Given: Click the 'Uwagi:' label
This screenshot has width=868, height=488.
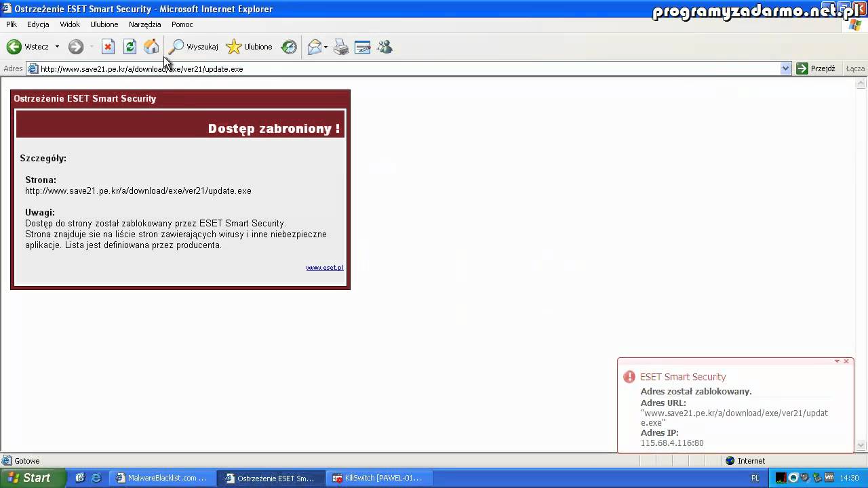Looking at the screenshot, I should pyautogui.click(x=40, y=213).
